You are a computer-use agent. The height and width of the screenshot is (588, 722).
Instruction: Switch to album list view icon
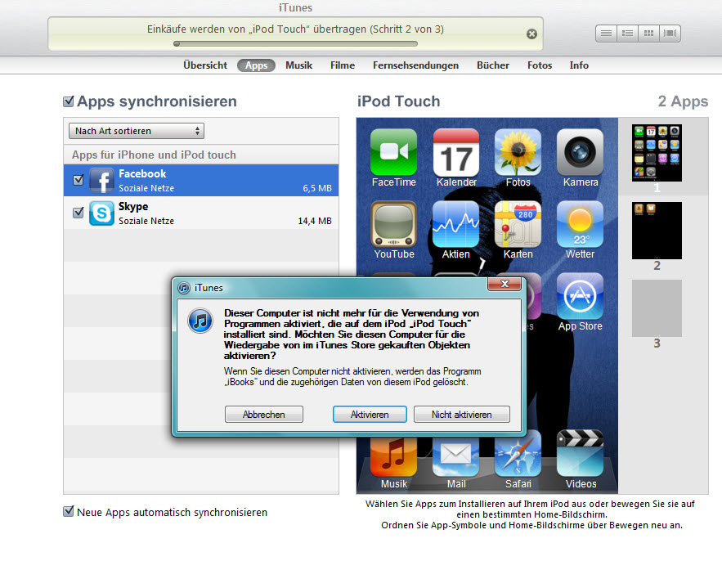point(627,34)
